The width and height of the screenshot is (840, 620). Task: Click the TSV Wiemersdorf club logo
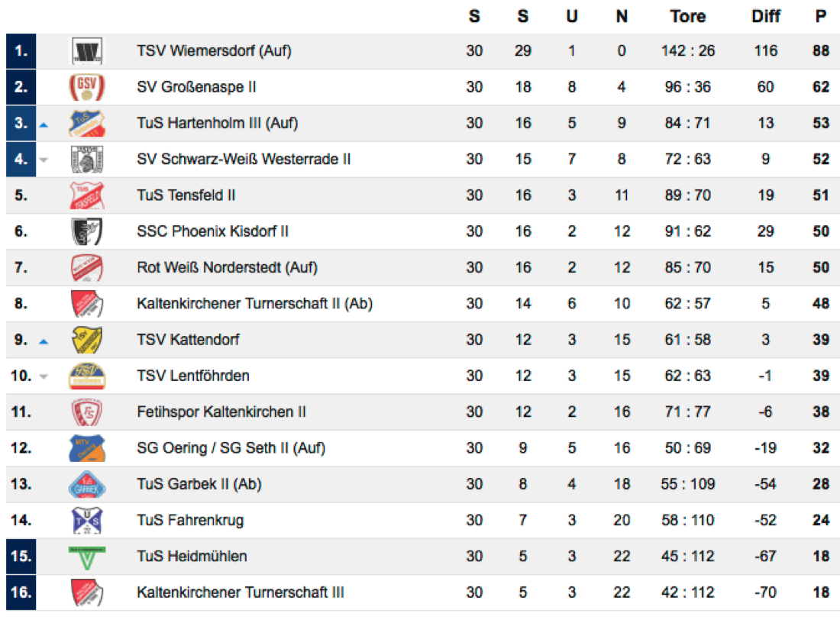click(x=87, y=51)
